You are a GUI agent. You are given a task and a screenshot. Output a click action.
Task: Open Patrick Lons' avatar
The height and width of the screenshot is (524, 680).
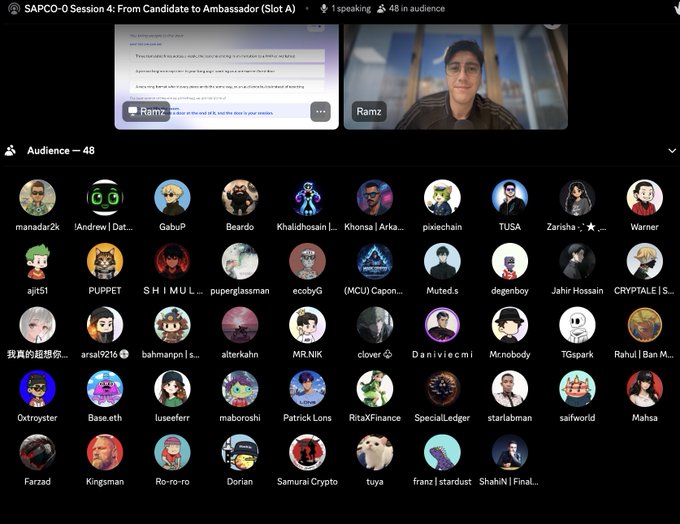[x=307, y=389]
